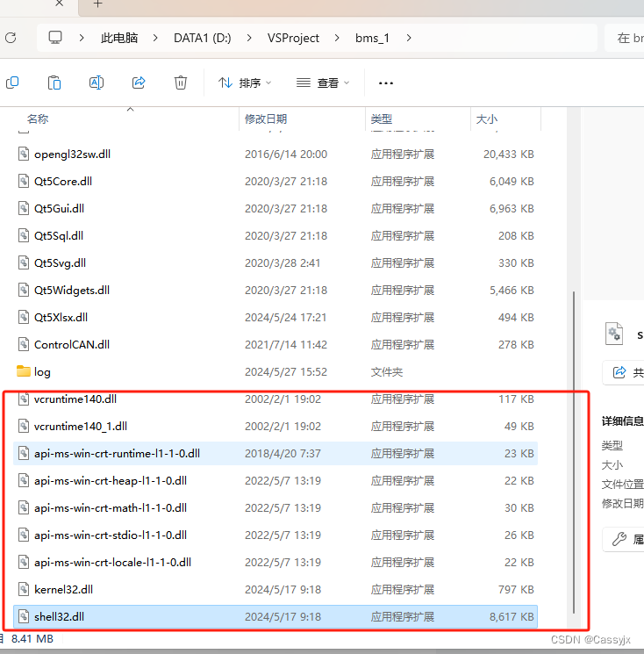Select the file shell32.dll

275,616
